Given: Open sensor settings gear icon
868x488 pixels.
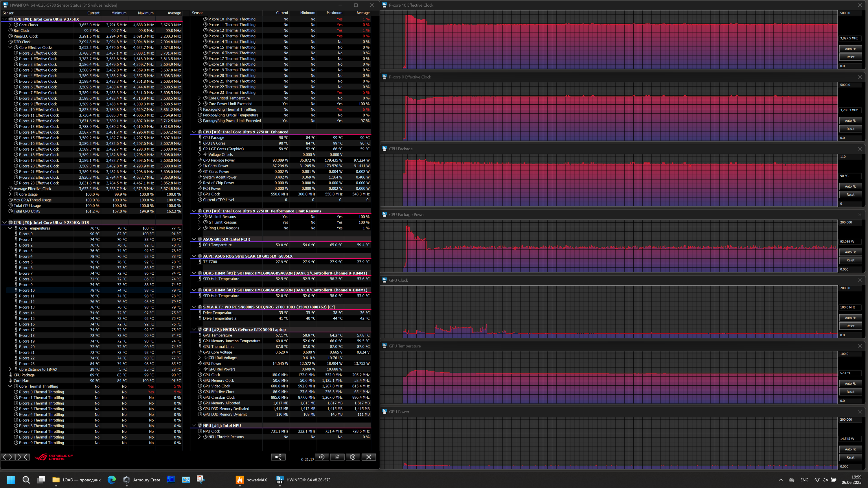Looking at the screenshot, I should point(353,457).
